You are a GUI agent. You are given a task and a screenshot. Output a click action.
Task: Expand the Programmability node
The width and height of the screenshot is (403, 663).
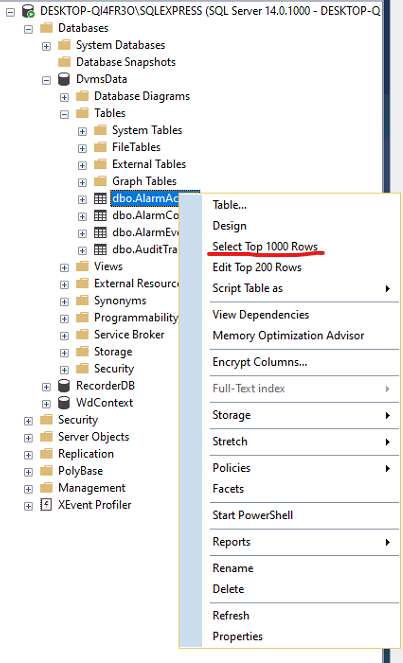[64, 319]
